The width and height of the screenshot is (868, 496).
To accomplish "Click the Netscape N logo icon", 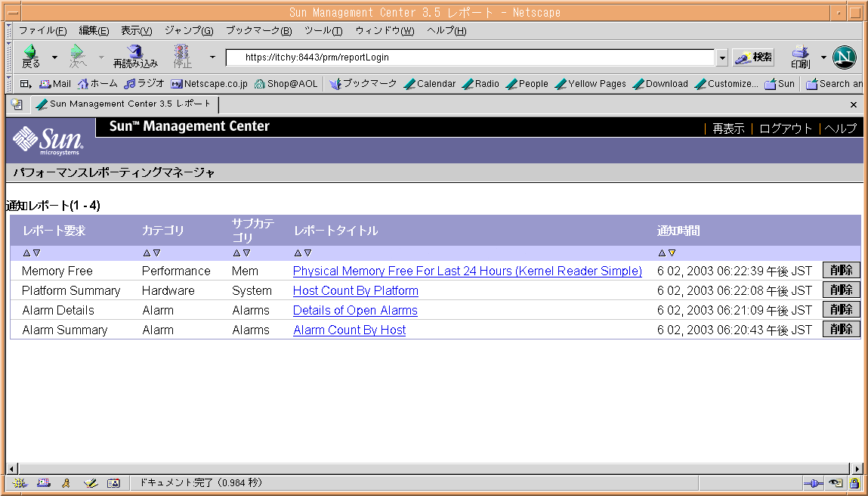I will [844, 57].
